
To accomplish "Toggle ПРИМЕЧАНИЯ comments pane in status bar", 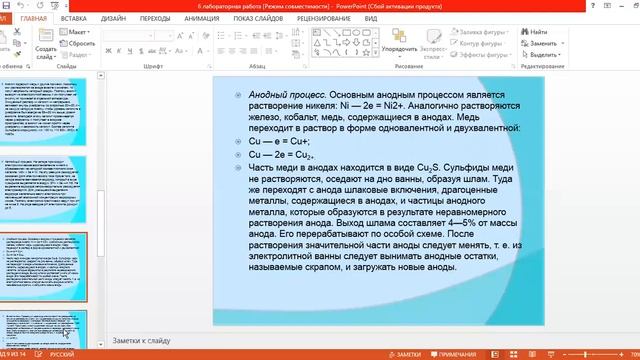I will 453,354.
